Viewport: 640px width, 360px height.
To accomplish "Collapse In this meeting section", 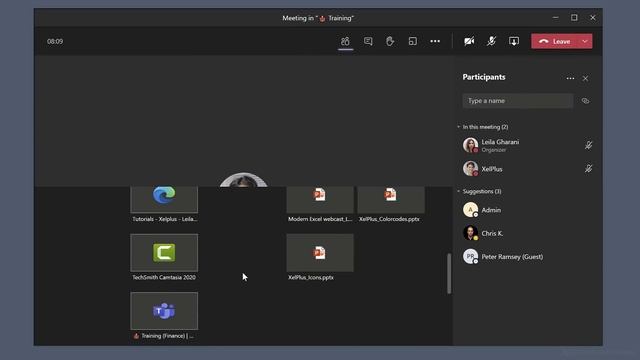I will [459, 127].
